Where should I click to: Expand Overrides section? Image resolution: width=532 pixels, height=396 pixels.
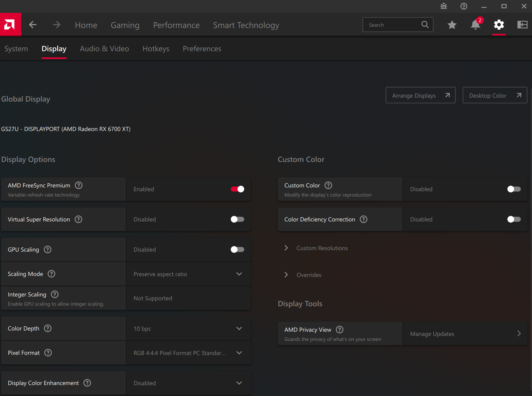pyautogui.click(x=303, y=275)
